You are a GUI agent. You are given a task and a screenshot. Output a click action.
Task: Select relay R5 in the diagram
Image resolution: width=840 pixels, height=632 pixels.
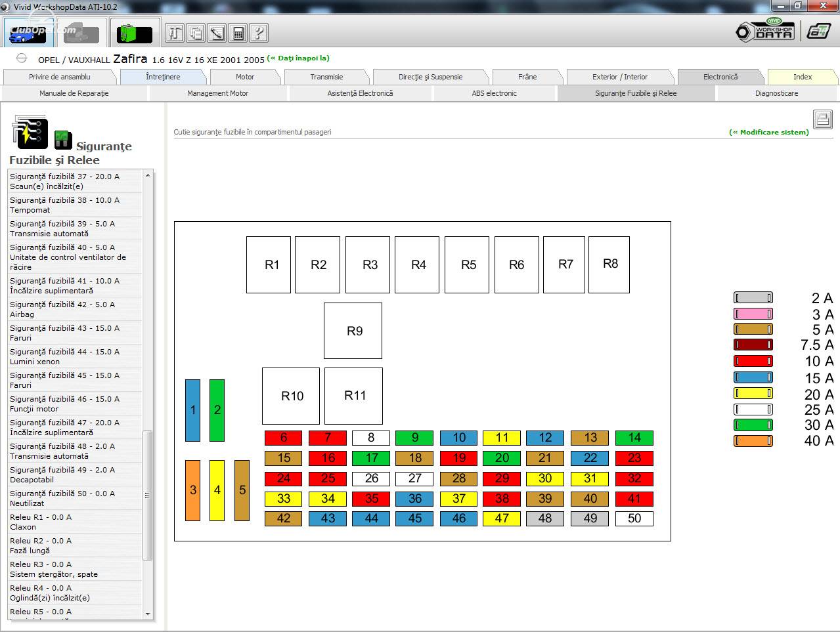[467, 264]
